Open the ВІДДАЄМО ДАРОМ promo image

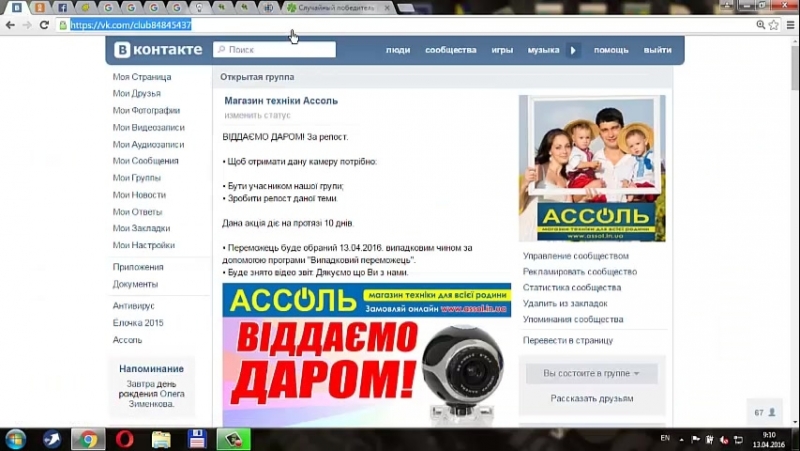click(x=366, y=355)
